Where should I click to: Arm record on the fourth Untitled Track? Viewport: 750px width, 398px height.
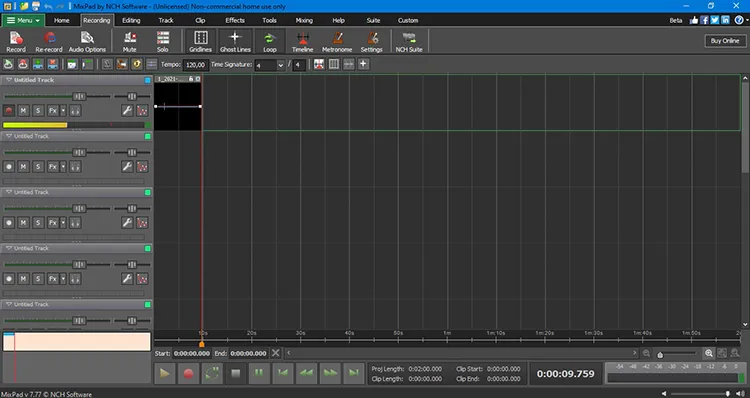tap(9, 278)
